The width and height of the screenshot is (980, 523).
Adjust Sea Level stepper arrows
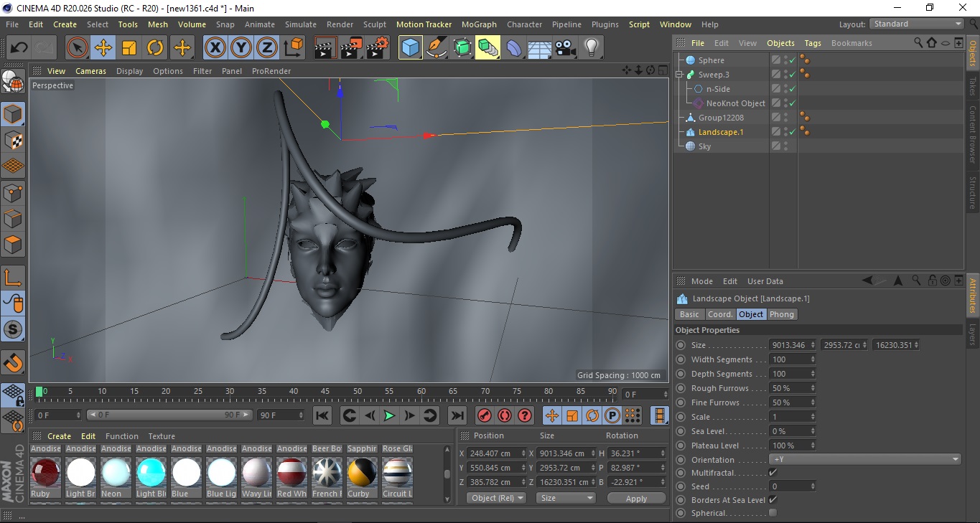[x=813, y=431]
